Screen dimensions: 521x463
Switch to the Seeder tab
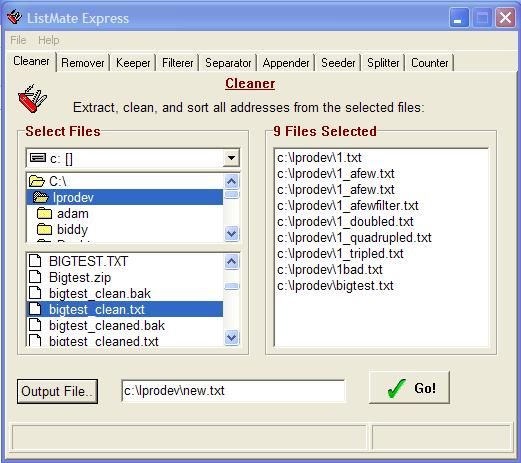[338, 63]
